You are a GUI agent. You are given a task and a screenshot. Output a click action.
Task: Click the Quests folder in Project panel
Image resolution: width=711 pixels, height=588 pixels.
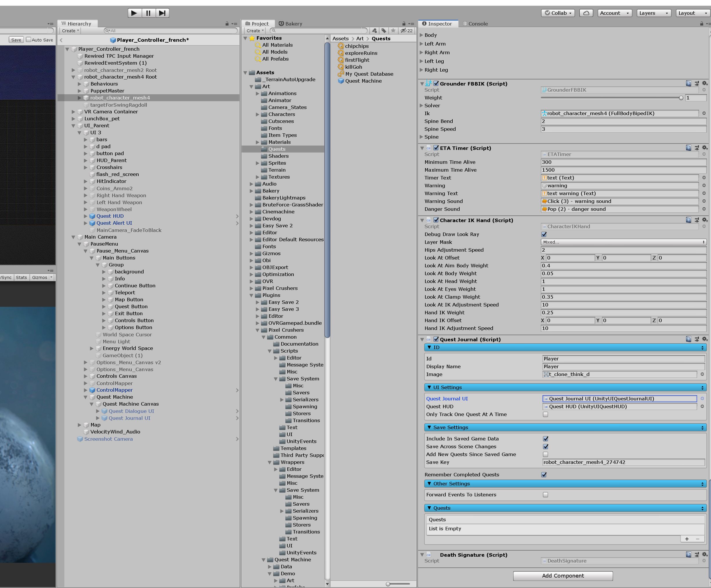pos(276,149)
